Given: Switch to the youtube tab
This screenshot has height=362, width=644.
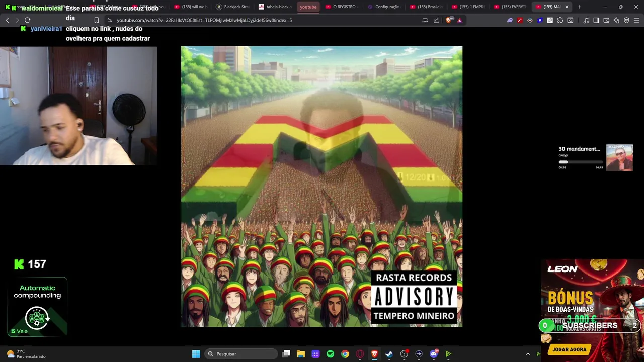Looking at the screenshot, I should (x=308, y=7).
